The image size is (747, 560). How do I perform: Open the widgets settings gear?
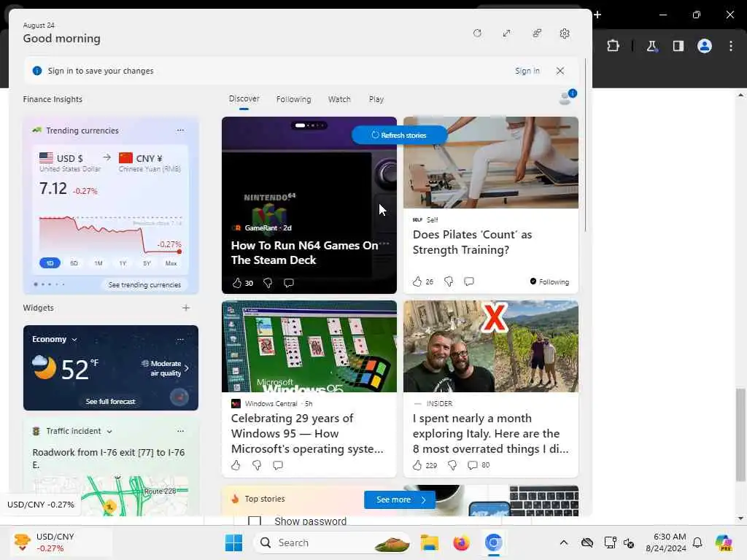[x=565, y=34]
